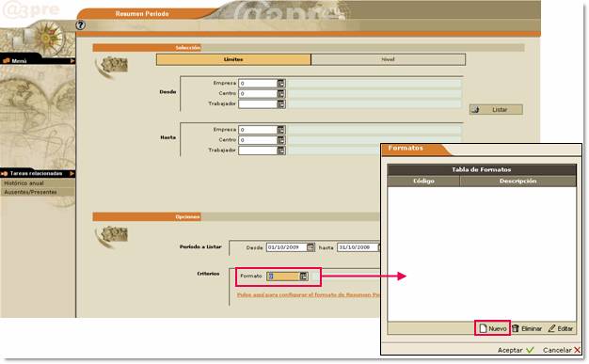
Task: Open Histórico anual related task
Action: coord(24,183)
